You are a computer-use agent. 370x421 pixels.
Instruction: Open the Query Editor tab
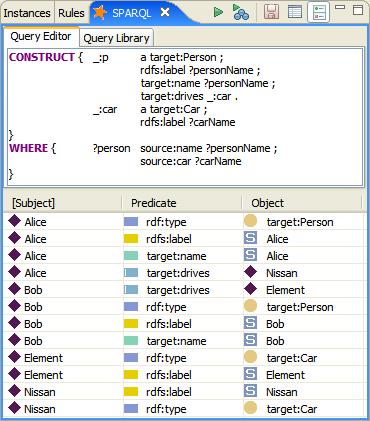pyautogui.click(x=41, y=36)
